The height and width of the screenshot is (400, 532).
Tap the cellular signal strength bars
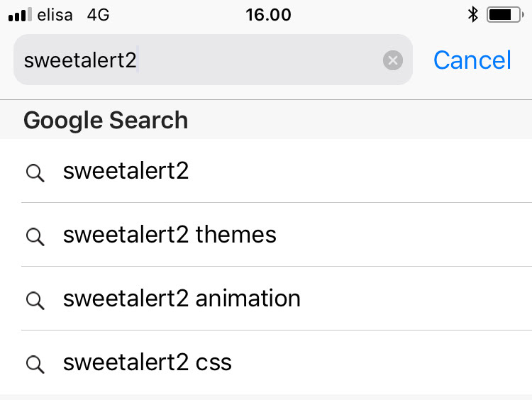point(21,15)
